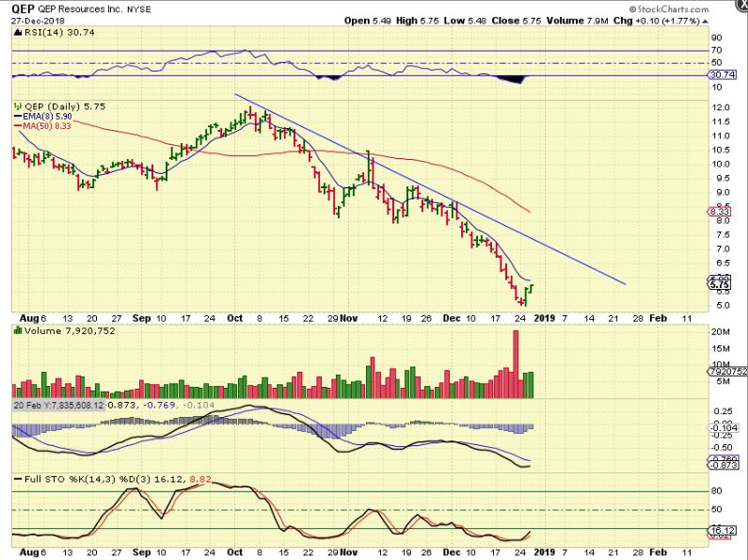Click the MA(50) 8.33 legend text
The image size is (748, 560).
tap(47, 126)
